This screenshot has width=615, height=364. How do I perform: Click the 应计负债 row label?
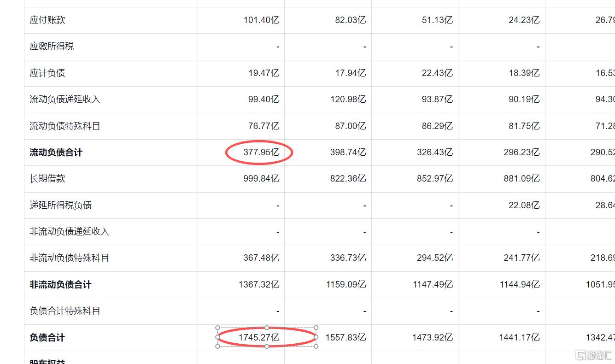[47, 73]
